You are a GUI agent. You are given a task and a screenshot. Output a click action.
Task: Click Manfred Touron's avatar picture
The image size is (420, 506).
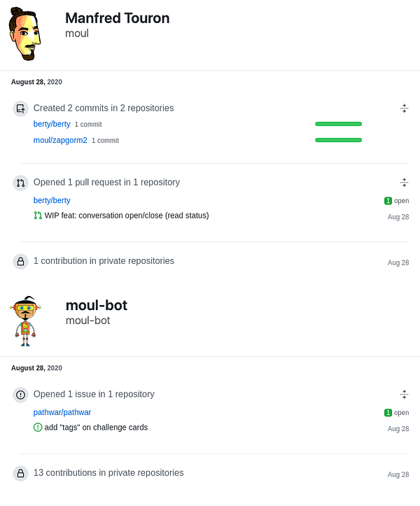tap(25, 34)
